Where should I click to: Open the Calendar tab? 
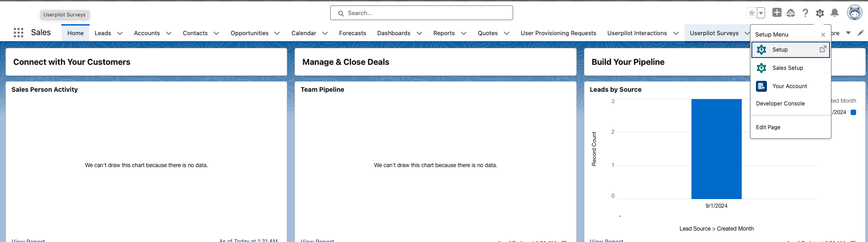click(304, 33)
